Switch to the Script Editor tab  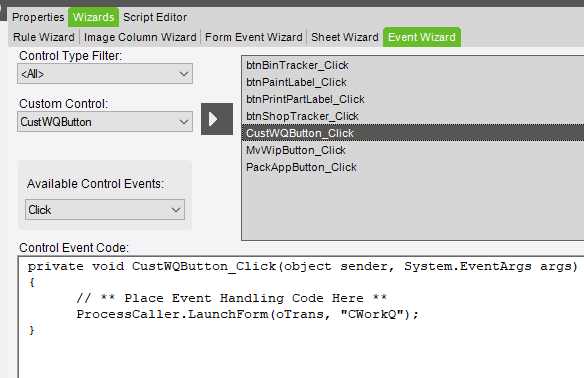tap(155, 17)
